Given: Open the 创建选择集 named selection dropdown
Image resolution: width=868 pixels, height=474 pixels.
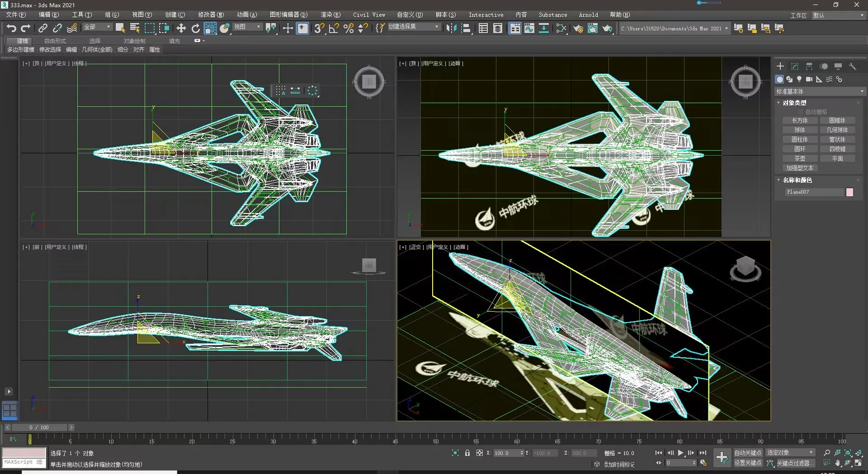Looking at the screenshot, I should [414, 27].
